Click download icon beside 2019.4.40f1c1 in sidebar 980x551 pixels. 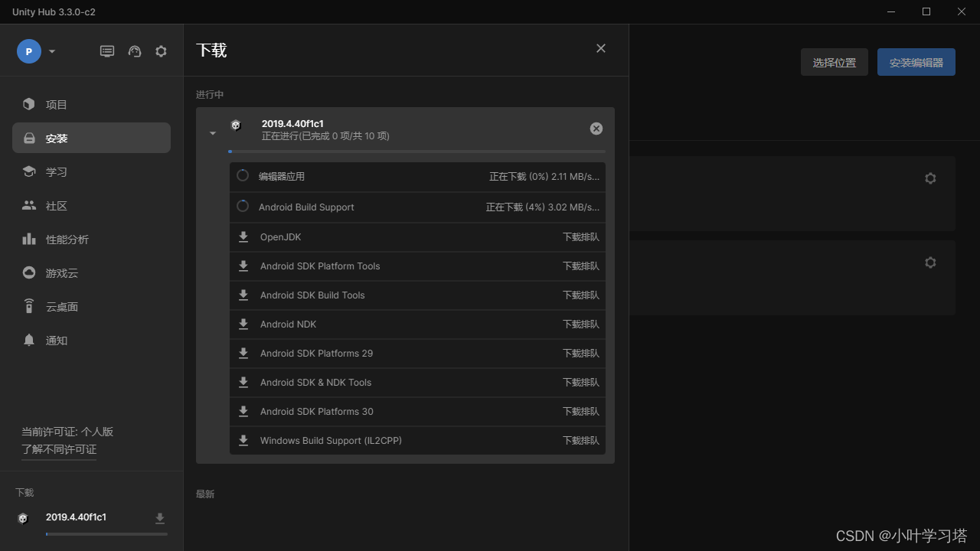[x=160, y=519]
